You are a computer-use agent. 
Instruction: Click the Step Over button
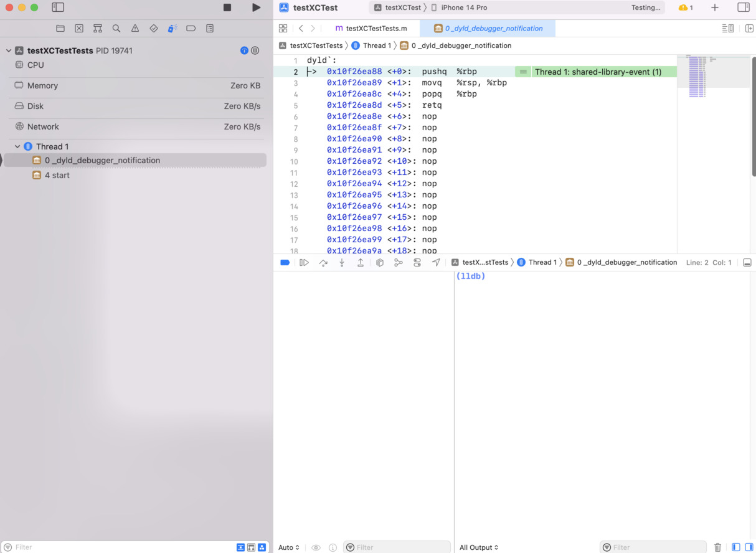[323, 262]
